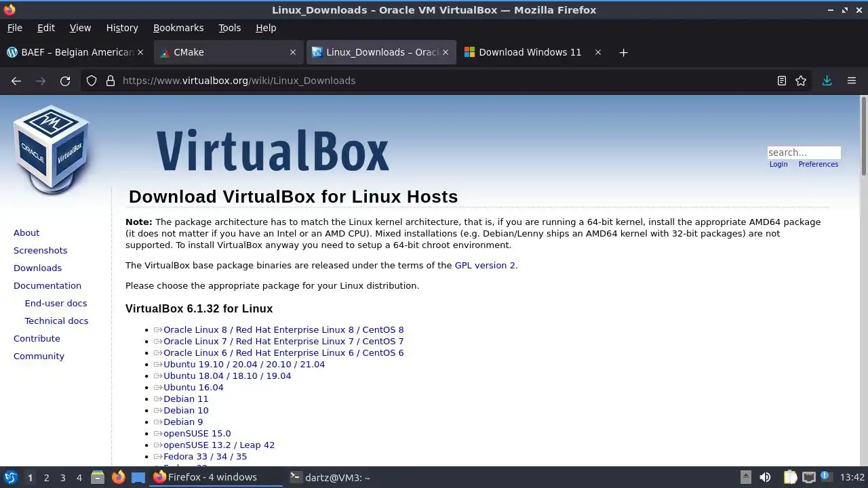The height and width of the screenshot is (488, 868).
Task: Open the View menu
Action: click(x=80, y=28)
